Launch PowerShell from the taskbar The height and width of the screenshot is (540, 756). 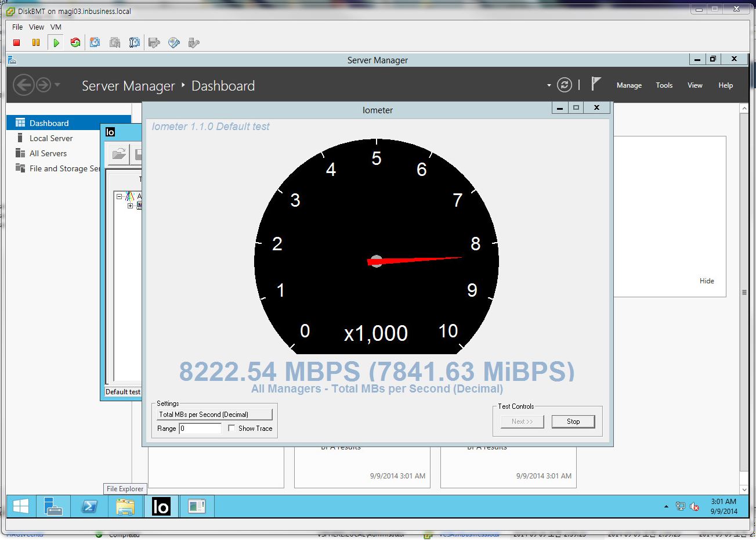(89, 506)
